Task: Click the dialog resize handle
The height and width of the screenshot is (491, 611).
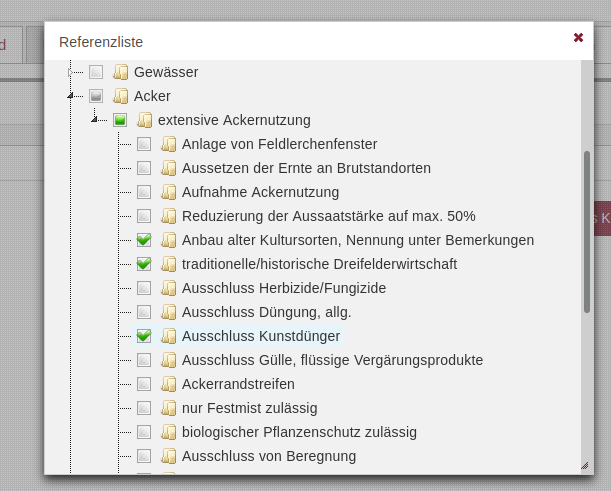Action: tap(584, 465)
